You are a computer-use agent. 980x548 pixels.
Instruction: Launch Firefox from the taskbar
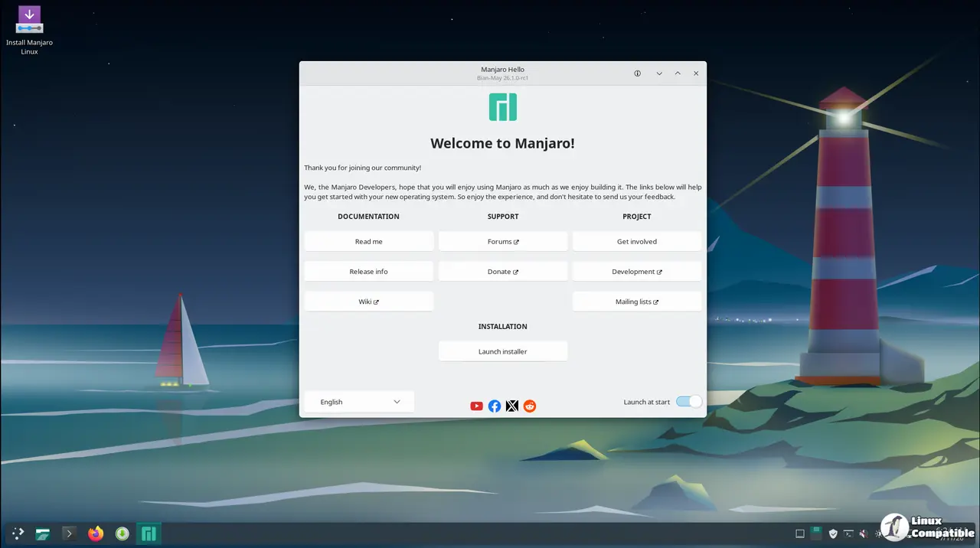[x=96, y=533]
